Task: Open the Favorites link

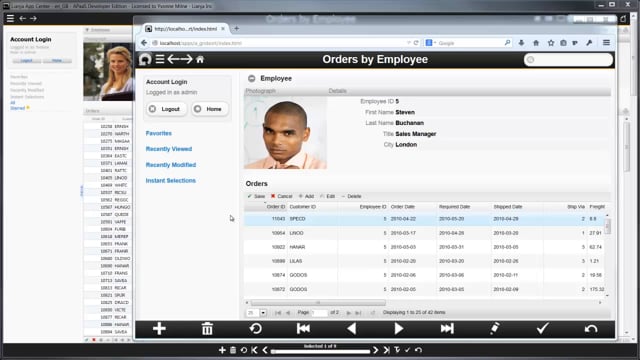Action: pos(159,133)
